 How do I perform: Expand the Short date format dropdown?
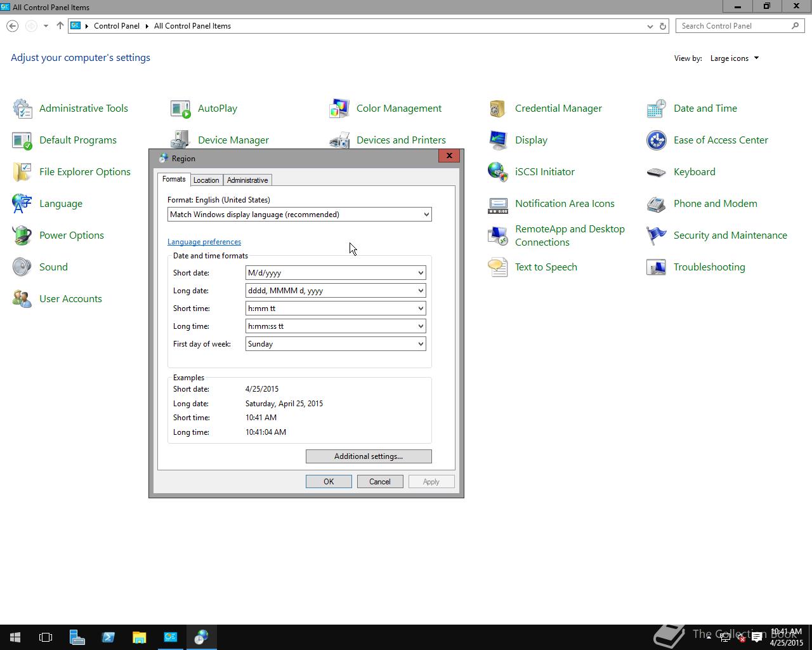pos(335,273)
